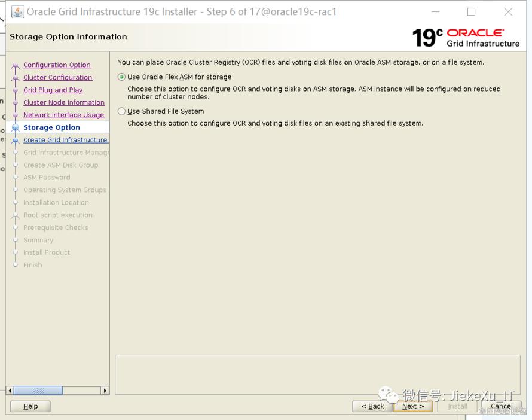Go to Network Interface Usage step
The width and height of the screenshot is (532, 420).
click(x=63, y=115)
